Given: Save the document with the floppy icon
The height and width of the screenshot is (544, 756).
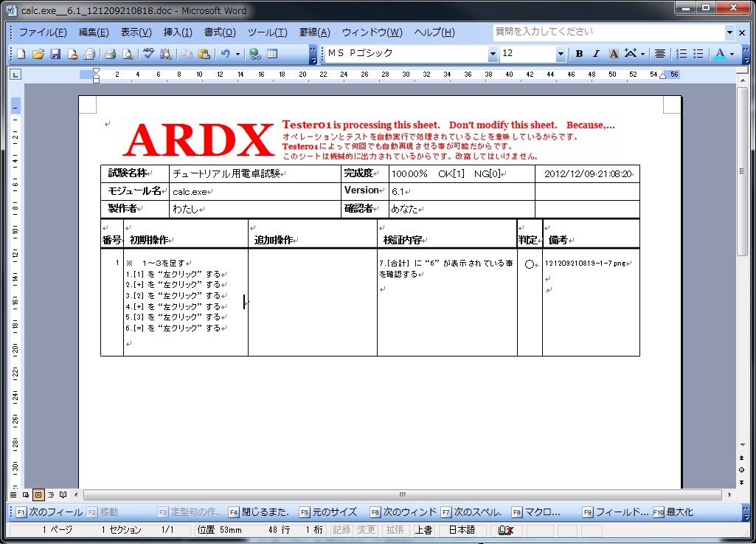Looking at the screenshot, I should (x=55, y=54).
